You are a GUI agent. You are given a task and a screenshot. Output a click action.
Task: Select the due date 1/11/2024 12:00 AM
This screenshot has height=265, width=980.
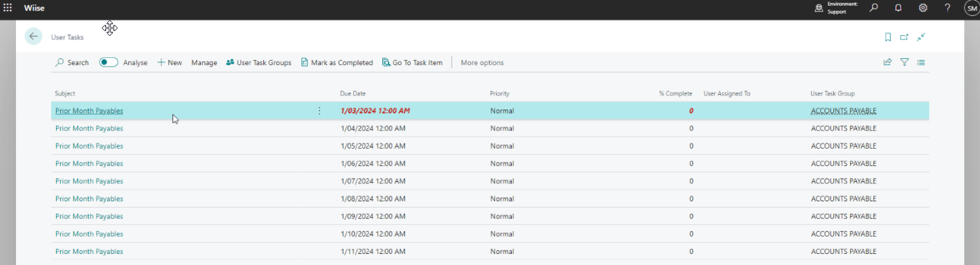tap(373, 252)
